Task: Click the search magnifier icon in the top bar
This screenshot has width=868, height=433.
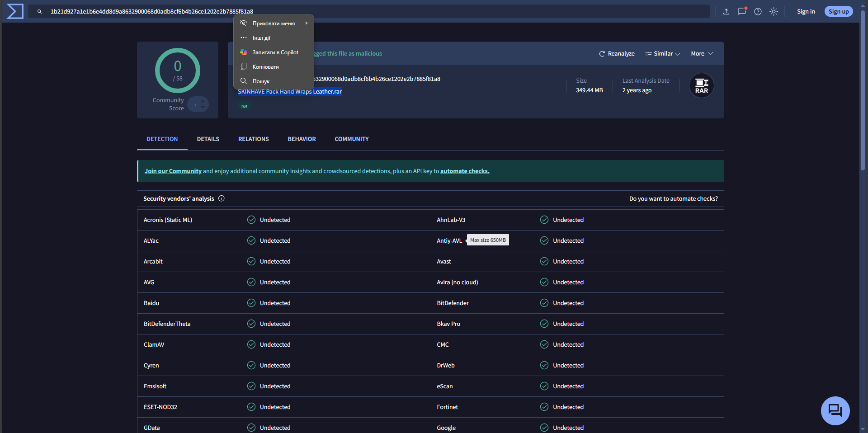Action: point(40,12)
